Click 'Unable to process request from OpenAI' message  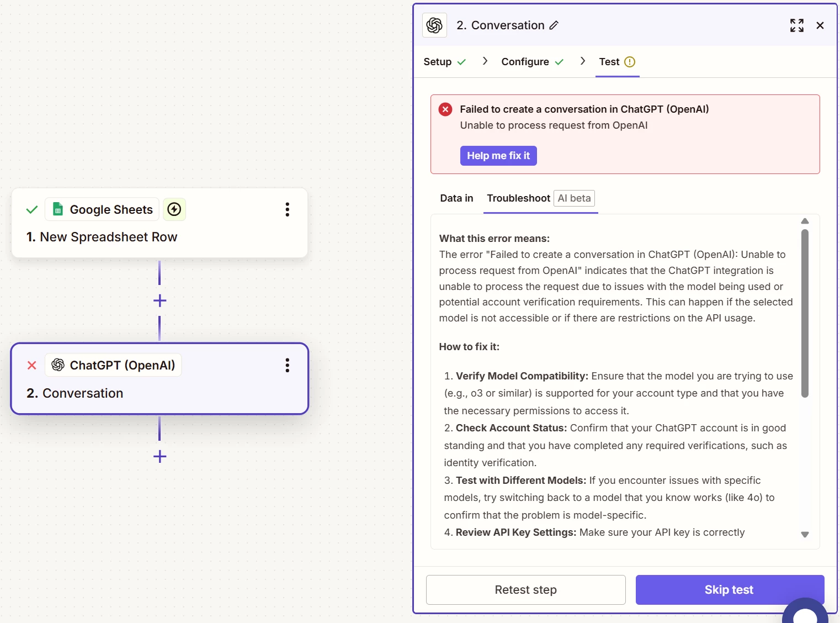point(554,125)
